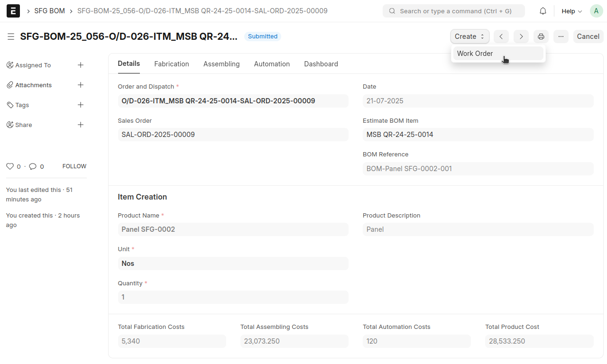The image size is (607, 364).
Task: Open the user avatar profile menu
Action: [596, 11]
